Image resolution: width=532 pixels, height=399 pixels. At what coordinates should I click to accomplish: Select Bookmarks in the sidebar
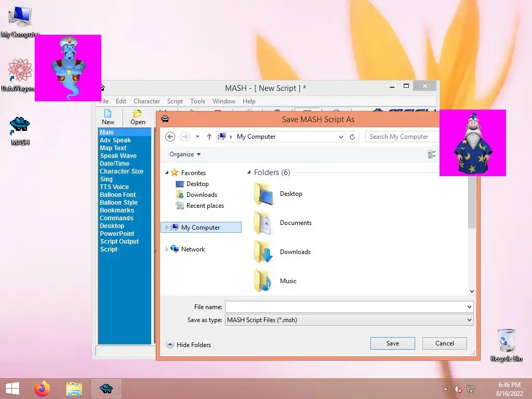coord(117,210)
